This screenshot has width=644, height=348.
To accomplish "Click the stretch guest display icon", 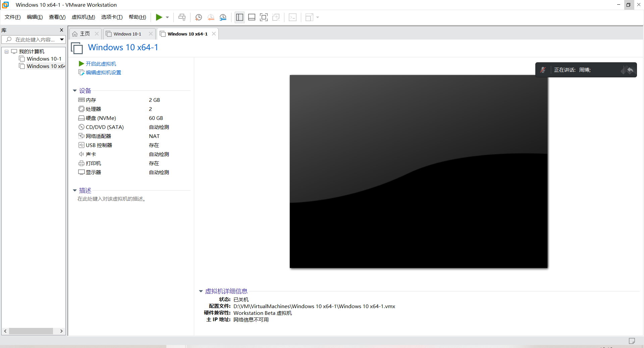I will (x=309, y=17).
